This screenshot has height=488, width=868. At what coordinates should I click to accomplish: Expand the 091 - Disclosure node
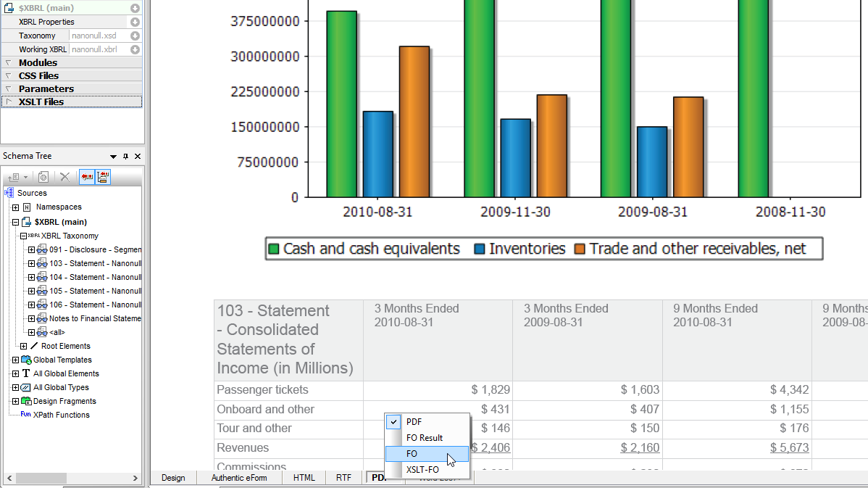(32, 250)
